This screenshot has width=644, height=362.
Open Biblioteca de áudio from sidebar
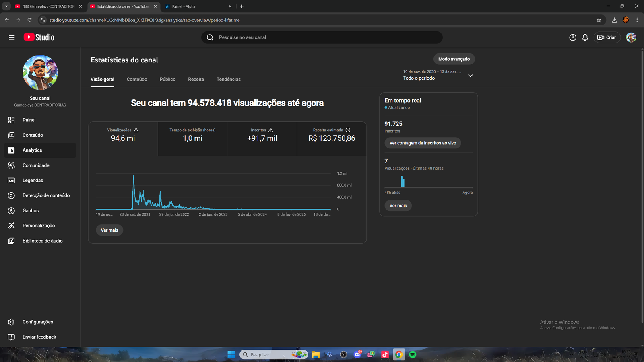pos(42,241)
